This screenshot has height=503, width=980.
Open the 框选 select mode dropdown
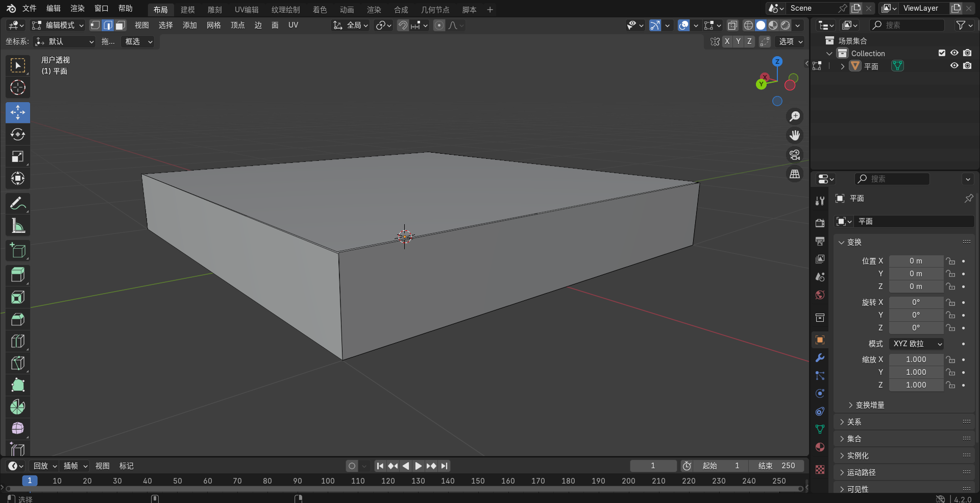click(139, 41)
